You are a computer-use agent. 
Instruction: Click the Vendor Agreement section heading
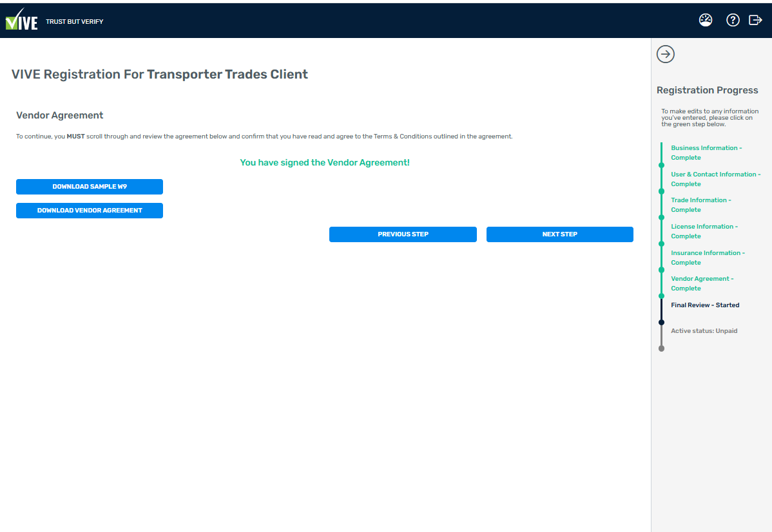[59, 115]
